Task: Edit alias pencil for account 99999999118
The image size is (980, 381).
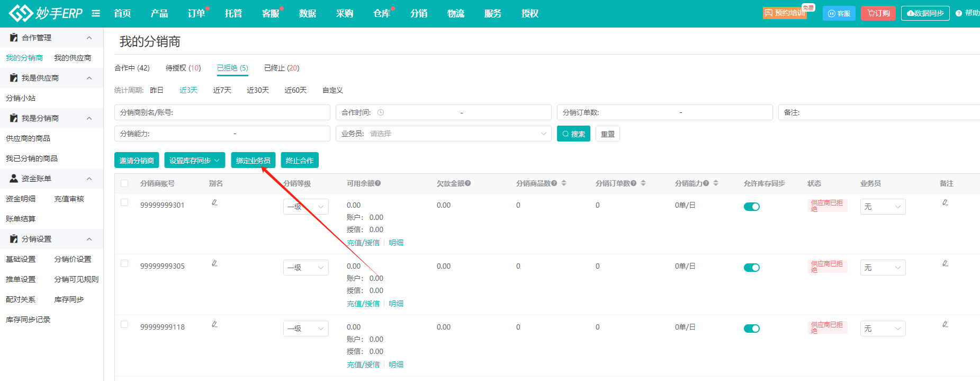Action: [x=214, y=324]
